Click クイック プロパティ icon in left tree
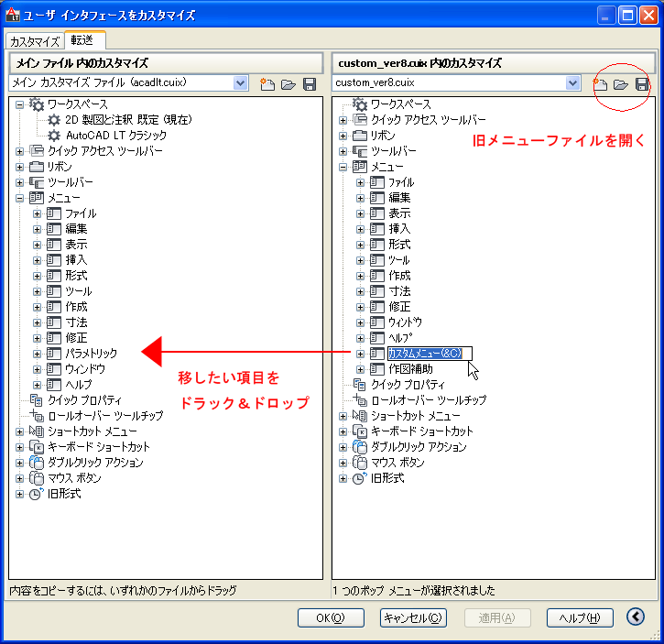The height and width of the screenshot is (644, 664). click(37, 400)
